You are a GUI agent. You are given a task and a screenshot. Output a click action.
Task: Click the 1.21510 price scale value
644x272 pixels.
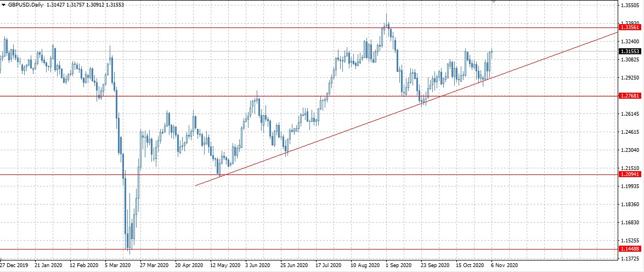tap(630, 168)
